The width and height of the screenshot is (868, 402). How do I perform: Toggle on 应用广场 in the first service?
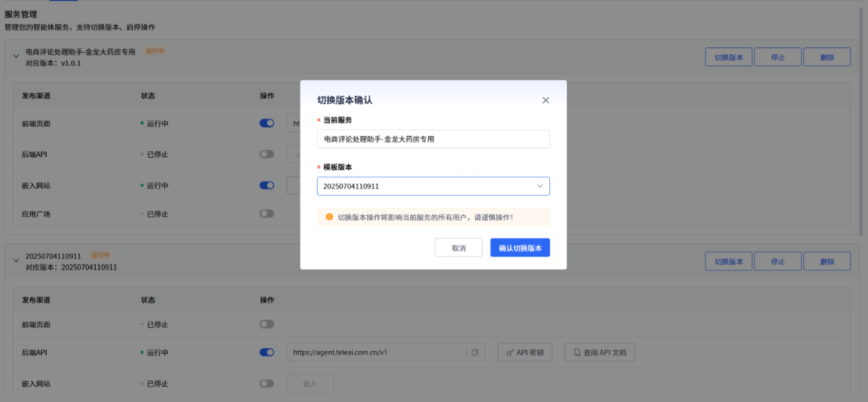click(267, 213)
